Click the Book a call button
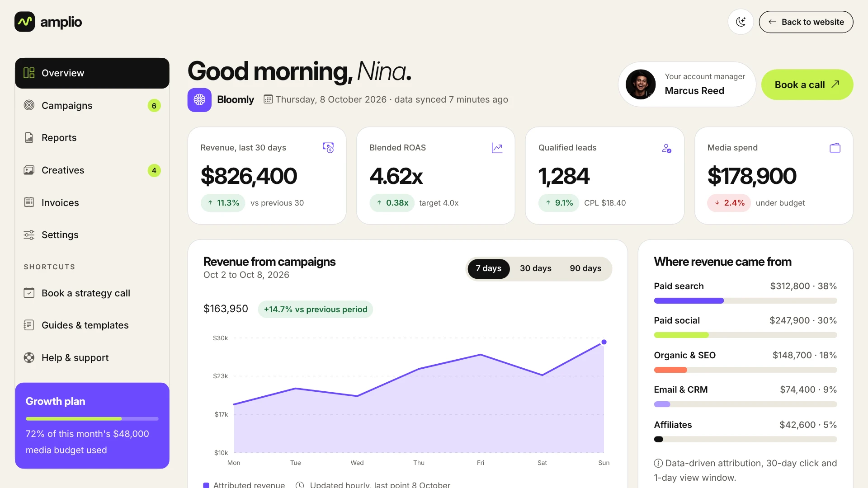 [807, 84]
